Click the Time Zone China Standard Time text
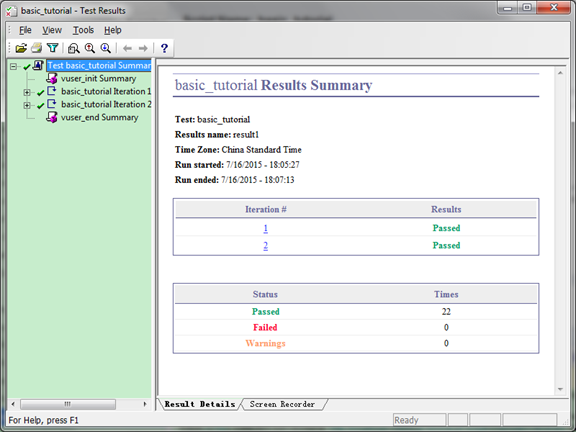The image size is (576, 432). [238, 150]
